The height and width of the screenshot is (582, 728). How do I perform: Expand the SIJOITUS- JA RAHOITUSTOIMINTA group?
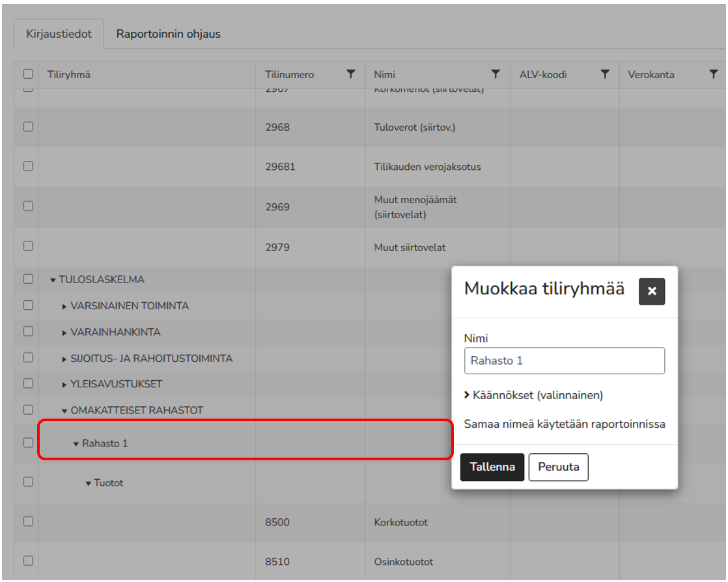click(x=64, y=359)
